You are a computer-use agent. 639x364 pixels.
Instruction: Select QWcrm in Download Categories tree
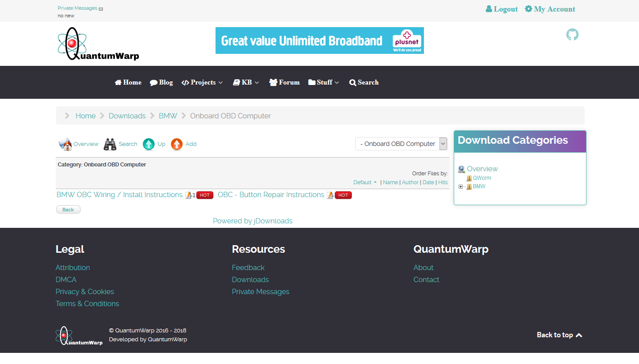point(482,178)
